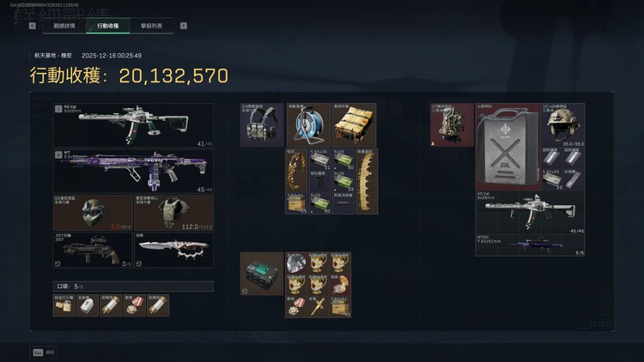Viewport: 644px width, 362px height.
Task: Click the body armor showing 112.0 durability
Action: click(x=173, y=213)
